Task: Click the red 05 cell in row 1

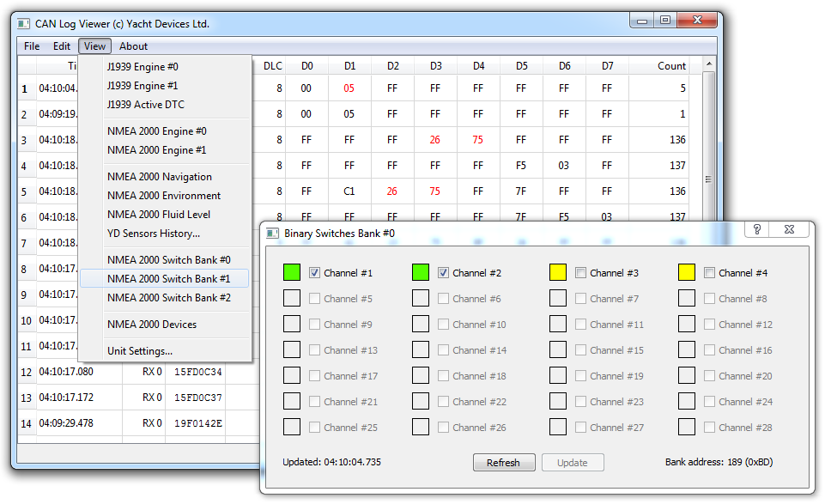Action: (x=349, y=88)
